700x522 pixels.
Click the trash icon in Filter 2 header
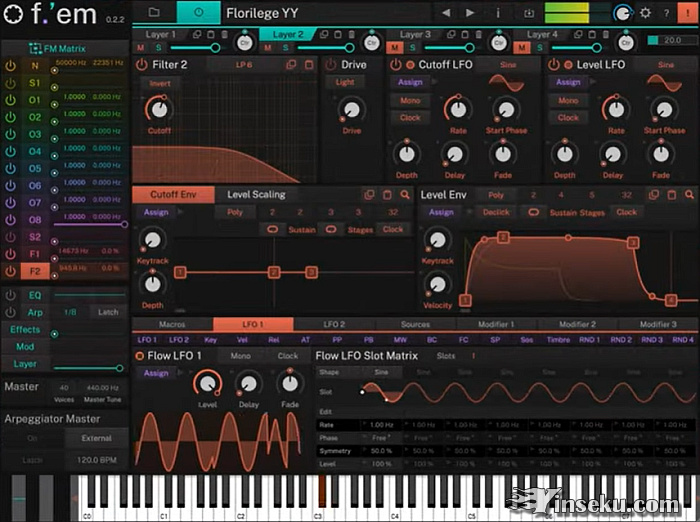click(x=309, y=65)
